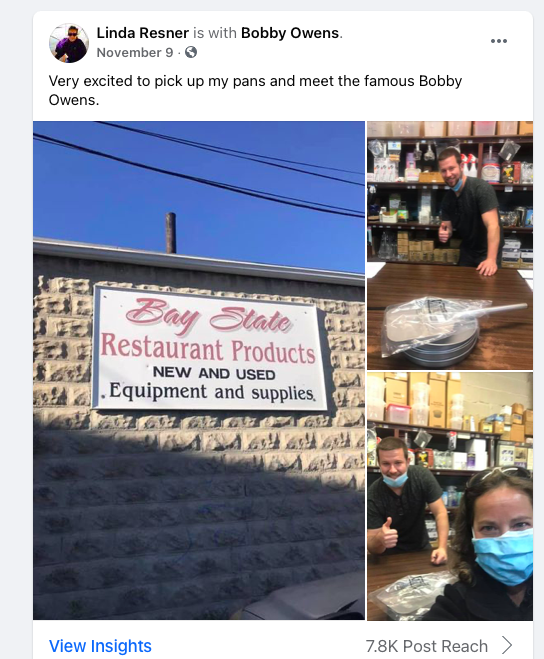This screenshot has height=659, width=544.
Task: Click the man's thumbs-up in the bottom photo
Action: click(x=388, y=534)
